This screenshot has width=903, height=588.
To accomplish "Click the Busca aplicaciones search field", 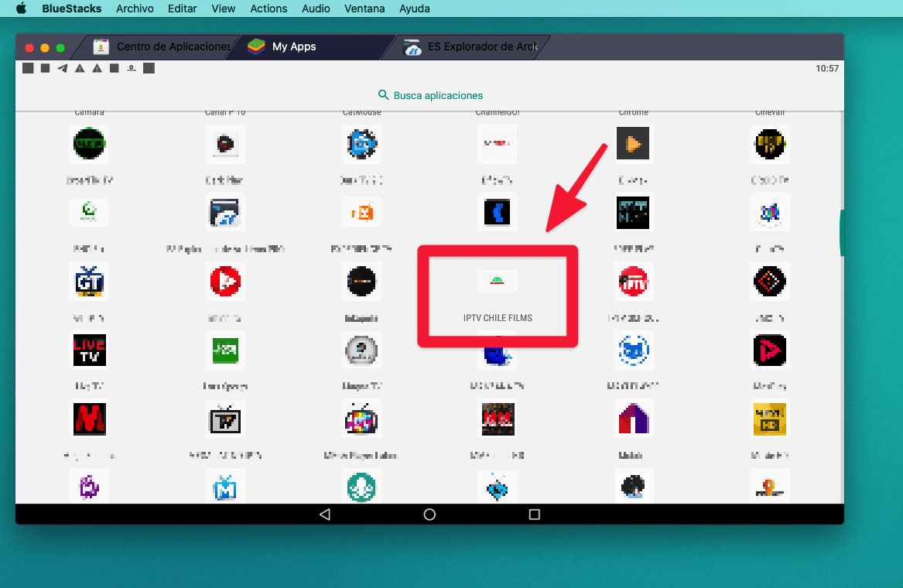I will click(x=429, y=95).
